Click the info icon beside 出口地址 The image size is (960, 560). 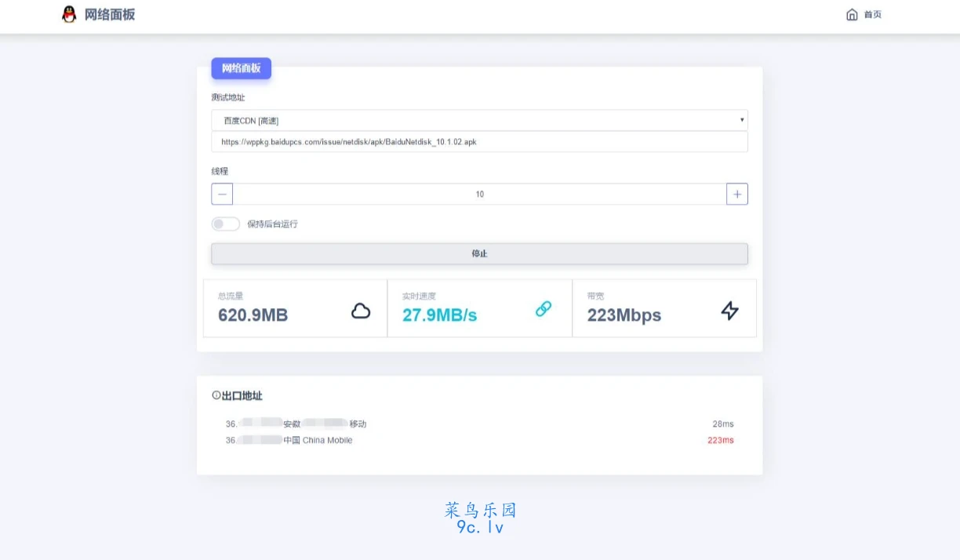[216, 396]
